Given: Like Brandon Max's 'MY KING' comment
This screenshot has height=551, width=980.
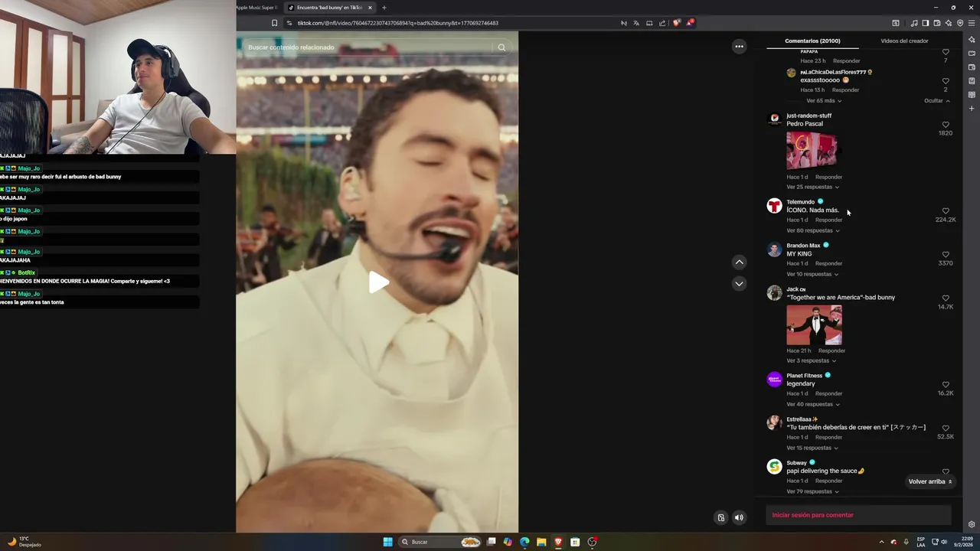Looking at the screenshot, I should pos(946,255).
